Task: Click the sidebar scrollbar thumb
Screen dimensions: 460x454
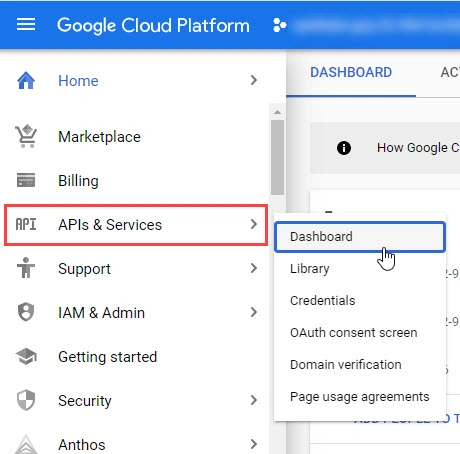Action: pyautogui.click(x=277, y=157)
